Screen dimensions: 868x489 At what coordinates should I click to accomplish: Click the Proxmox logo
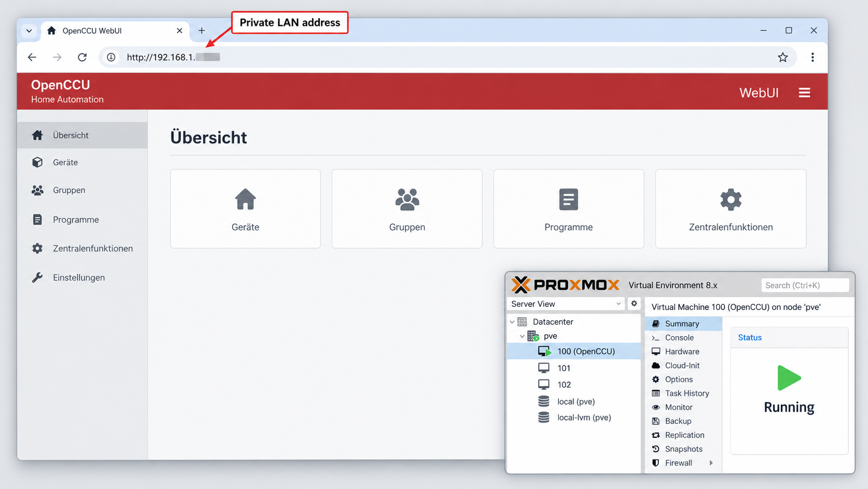(x=565, y=285)
